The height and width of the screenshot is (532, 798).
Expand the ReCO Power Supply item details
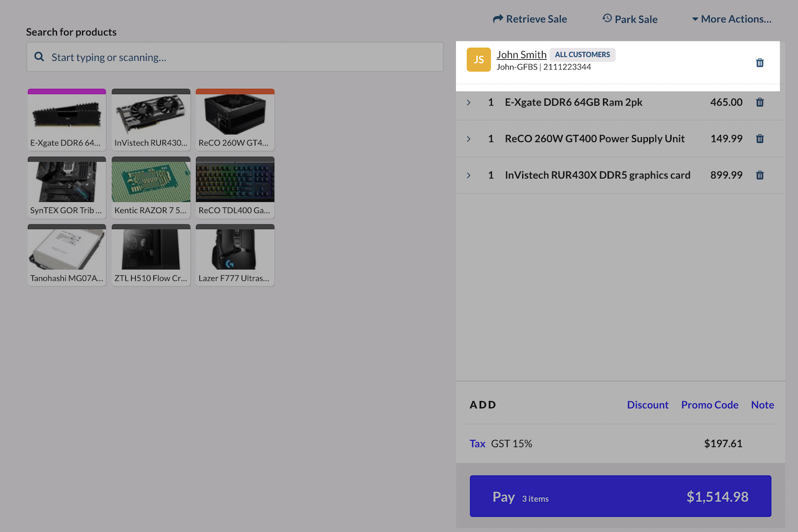[469, 138]
